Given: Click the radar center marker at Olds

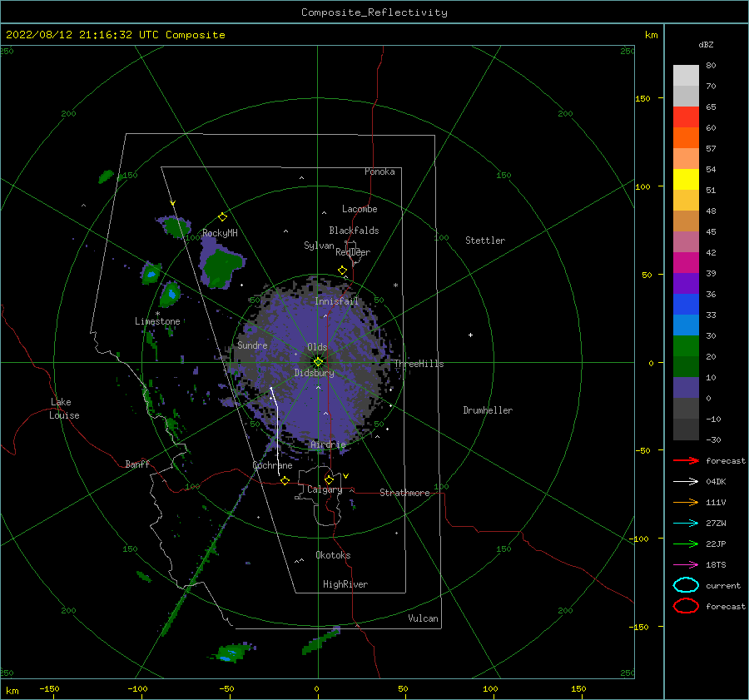Looking at the screenshot, I should pyautogui.click(x=318, y=362).
